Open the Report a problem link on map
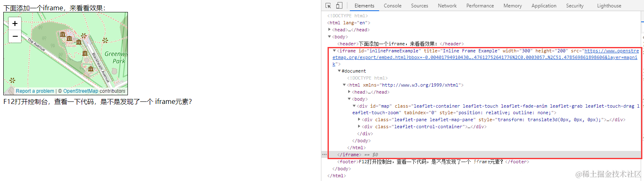644x181 pixels. click(x=35, y=91)
